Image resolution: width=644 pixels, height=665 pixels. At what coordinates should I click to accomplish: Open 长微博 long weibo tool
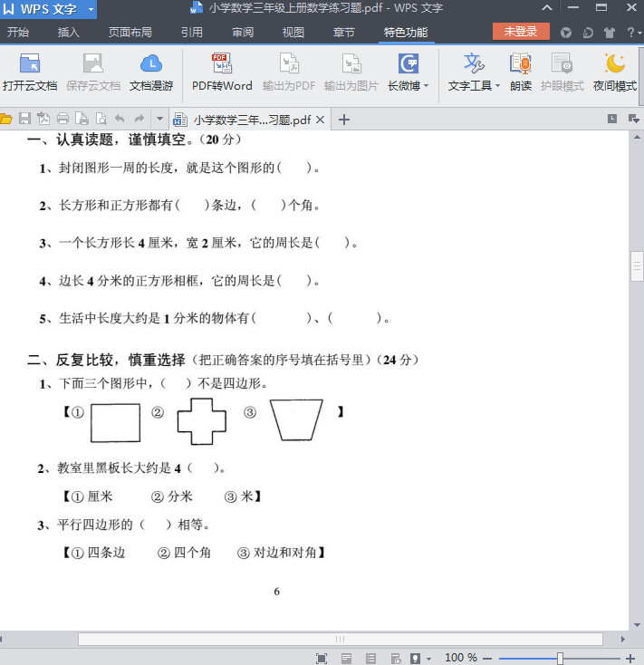coord(408,73)
